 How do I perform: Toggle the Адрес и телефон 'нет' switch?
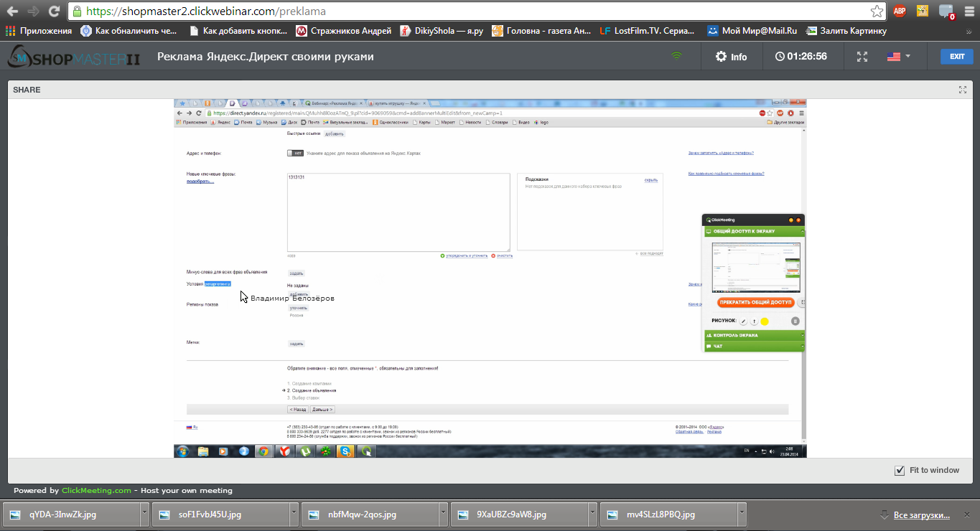click(x=295, y=153)
